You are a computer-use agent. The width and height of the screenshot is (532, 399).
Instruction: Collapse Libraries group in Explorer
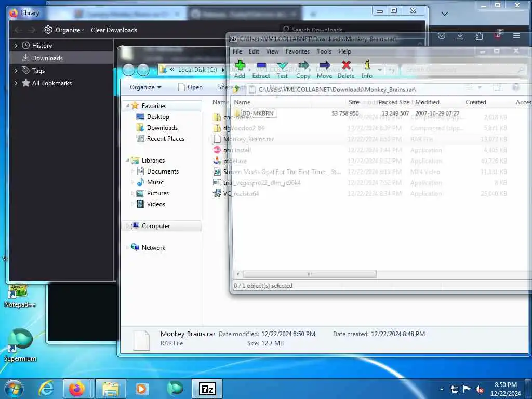point(127,160)
